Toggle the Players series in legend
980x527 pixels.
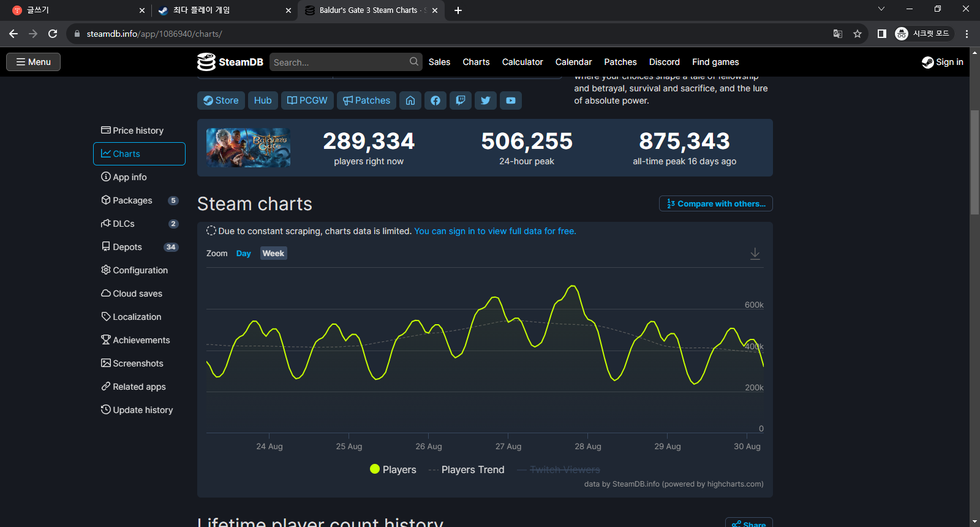tap(393, 469)
